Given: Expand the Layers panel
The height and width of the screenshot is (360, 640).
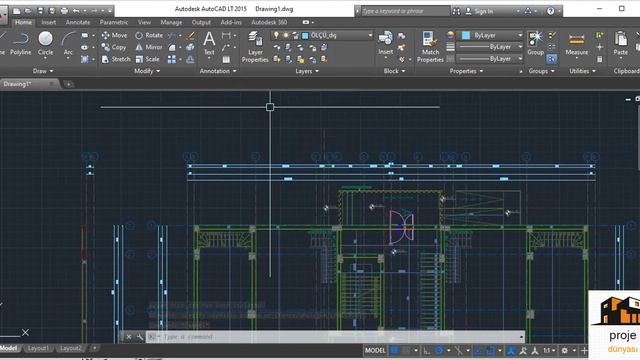Looking at the screenshot, I should pos(307,71).
